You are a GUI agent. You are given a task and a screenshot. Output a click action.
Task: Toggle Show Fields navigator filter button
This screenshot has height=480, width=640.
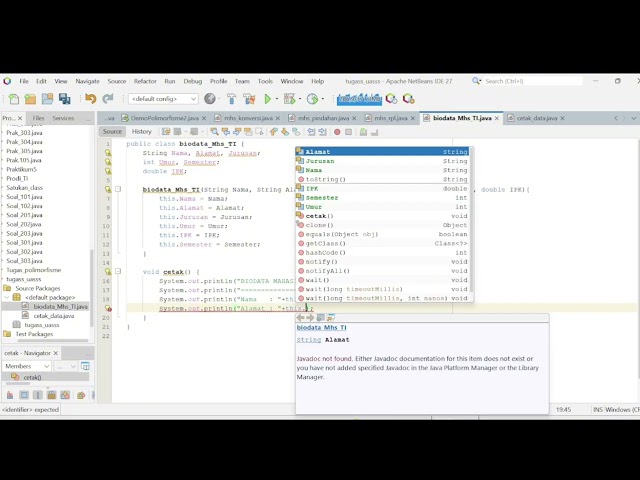coord(24,395)
